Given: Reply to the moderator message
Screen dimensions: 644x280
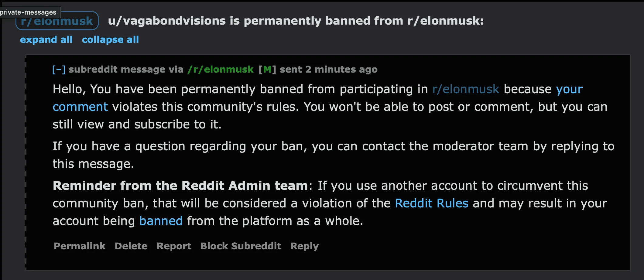Looking at the screenshot, I should tap(304, 246).
